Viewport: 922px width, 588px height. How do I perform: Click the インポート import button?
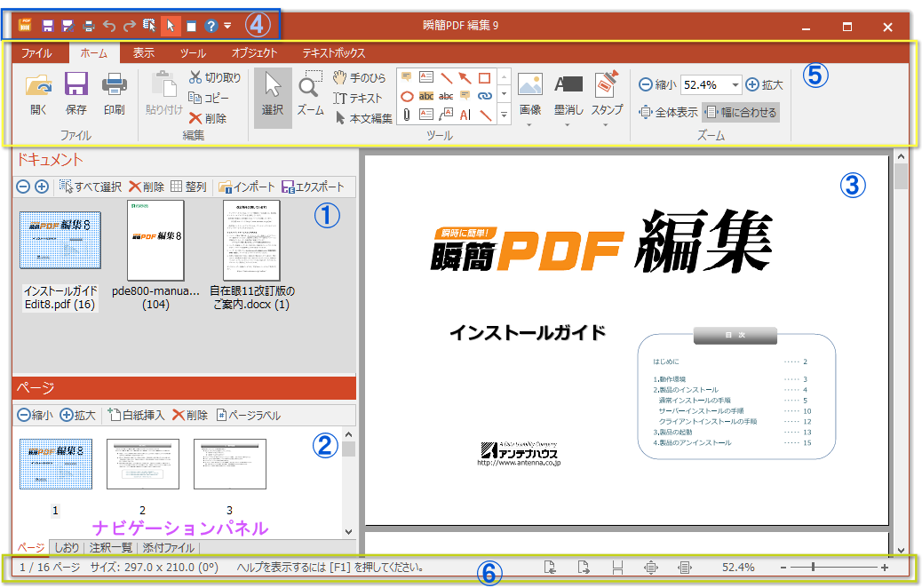(x=246, y=187)
